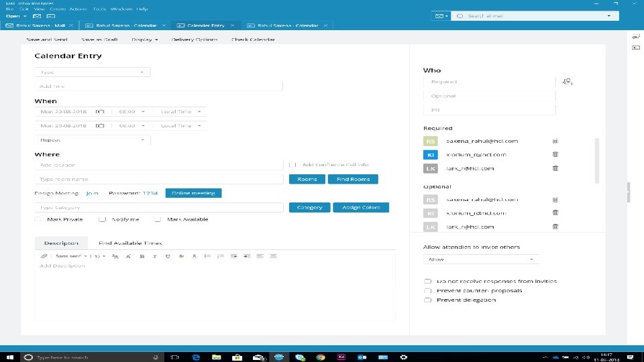Open Windows Settings gear in taskbar
Screen dimensions: 644x362
(x=404, y=357)
